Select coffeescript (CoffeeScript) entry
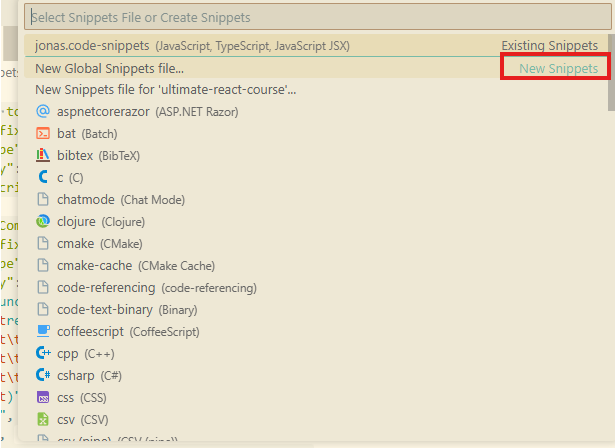 (x=316, y=331)
